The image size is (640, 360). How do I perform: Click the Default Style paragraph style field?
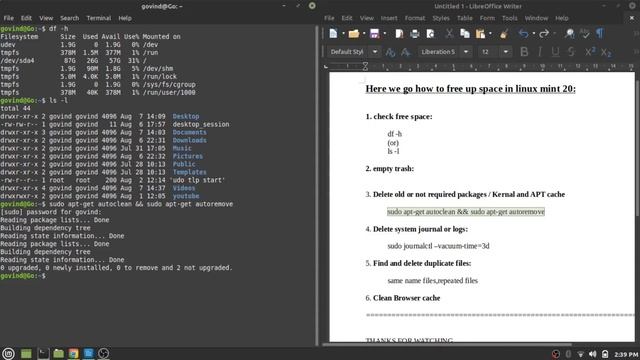(x=349, y=52)
